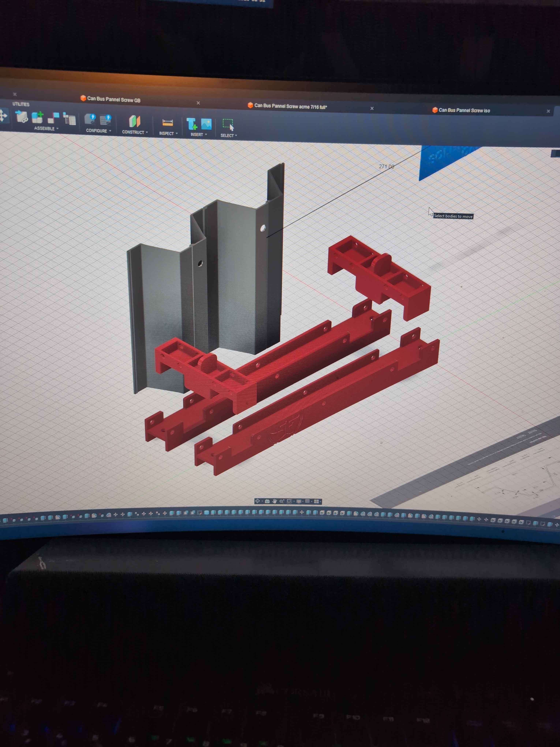Click the Insert McMaster-Carr component icon
The width and height of the screenshot is (560, 747).
click(x=192, y=124)
